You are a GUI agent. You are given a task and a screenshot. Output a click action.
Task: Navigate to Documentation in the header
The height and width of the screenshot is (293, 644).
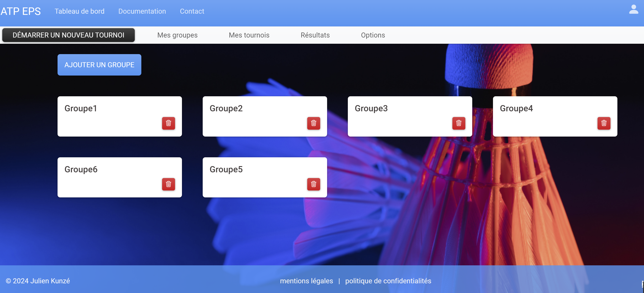[142, 11]
